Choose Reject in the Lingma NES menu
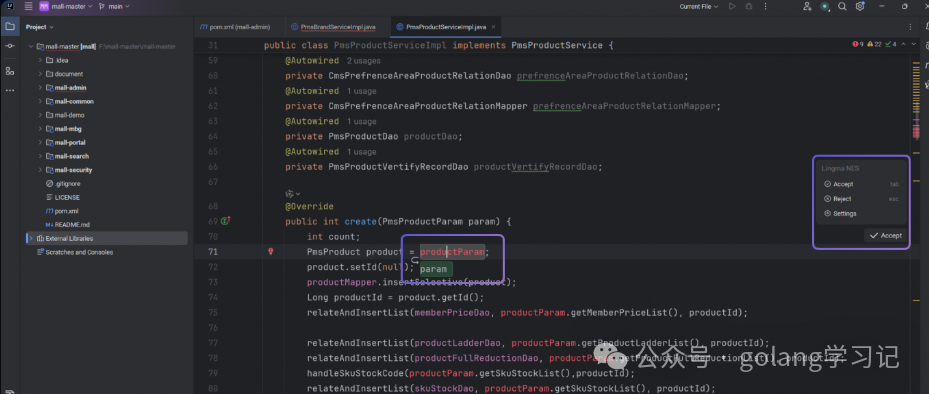This screenshot has height=394, width=929. click(861, 199)
